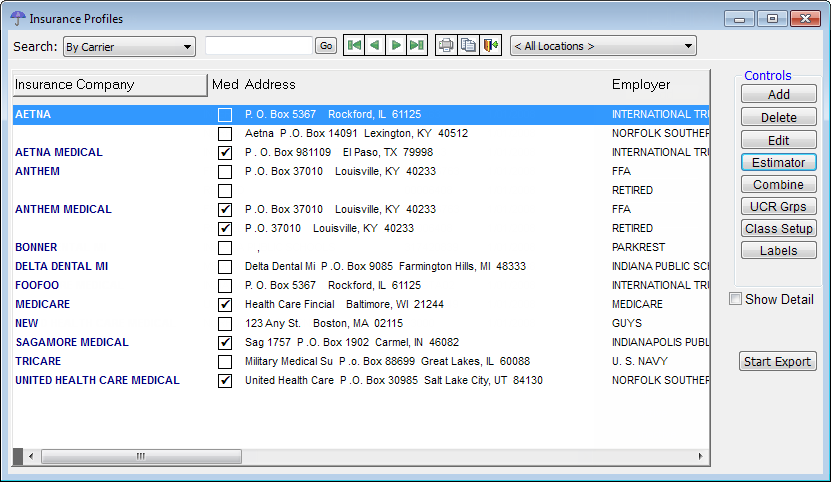Select the MEDICARE carrier
Image resolution: width=831 pixels, height=482 pixels.
pos(42,305)
